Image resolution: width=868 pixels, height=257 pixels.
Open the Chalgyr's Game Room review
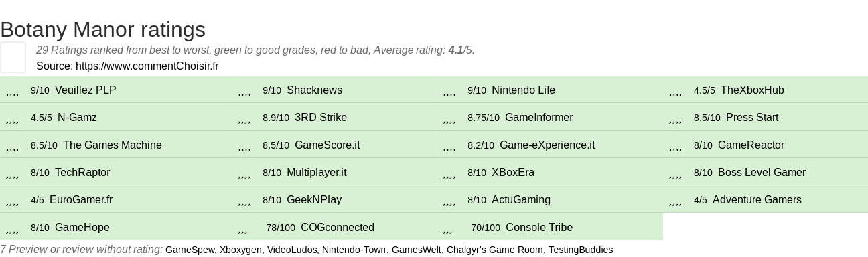pyautogui.click(x=493, y=250)
